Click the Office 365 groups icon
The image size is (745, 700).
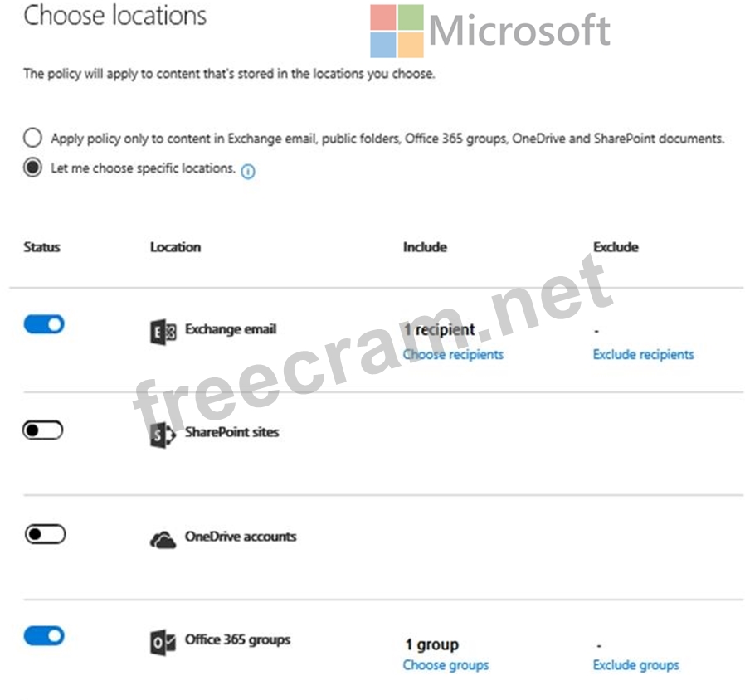pyautogui.click(x=163, y=643)
